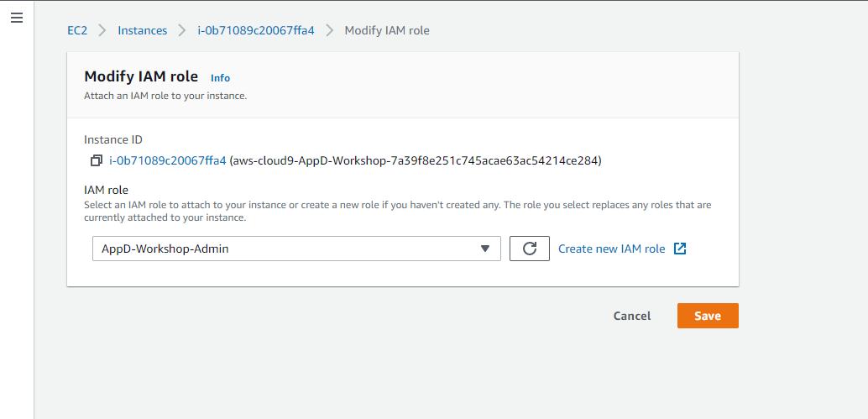
Task: Click the Modify IAM role panel heading
Action: (141, 76)
